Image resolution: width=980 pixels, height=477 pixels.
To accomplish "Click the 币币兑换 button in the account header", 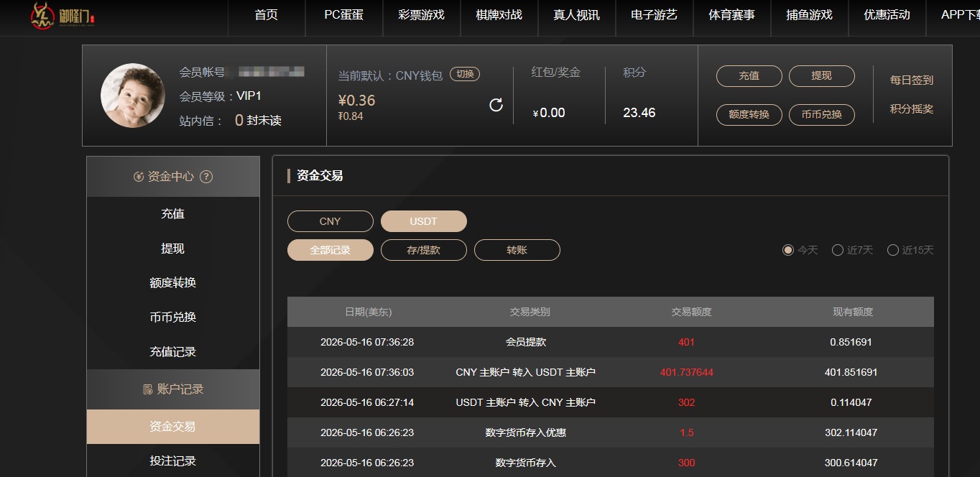I will [x=822, y=115].
